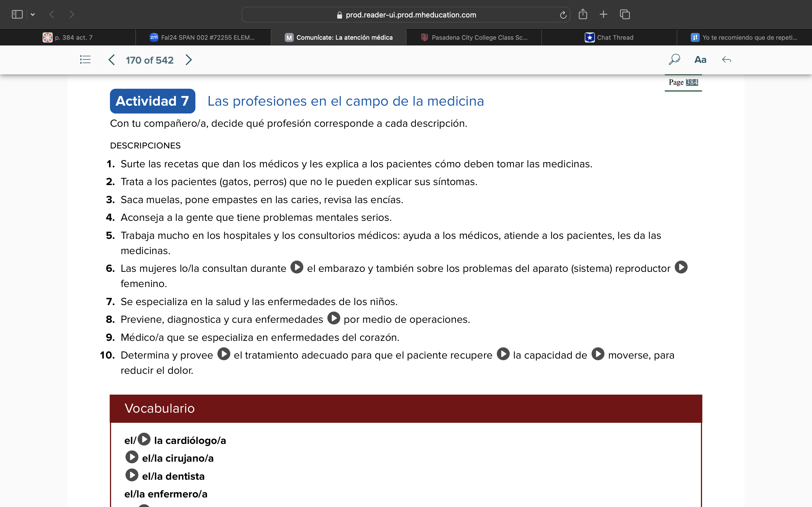812x507 pixels.
Task: Click the Safari share icon
Action: coord(583,14)
